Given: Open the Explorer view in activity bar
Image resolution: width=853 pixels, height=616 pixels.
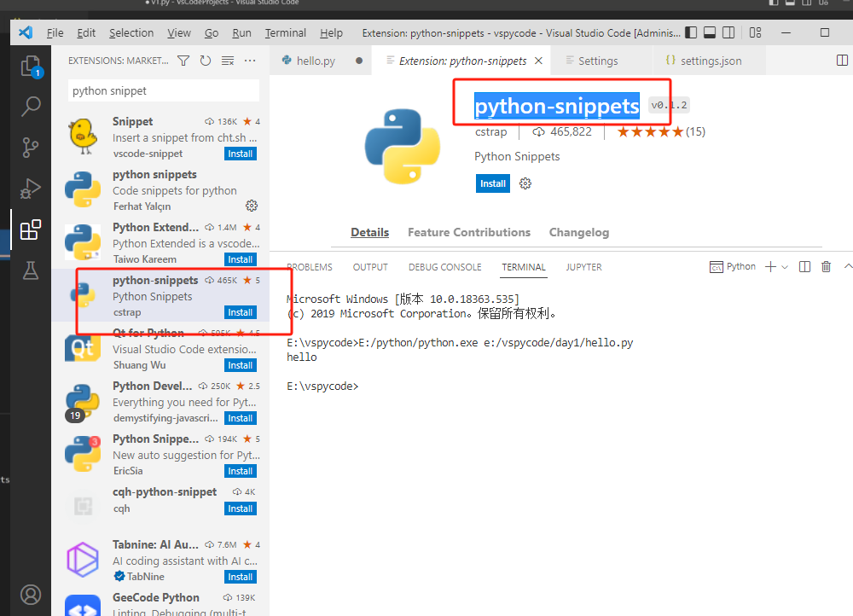Looking at the screenshot, I should (x=31, y=67).
